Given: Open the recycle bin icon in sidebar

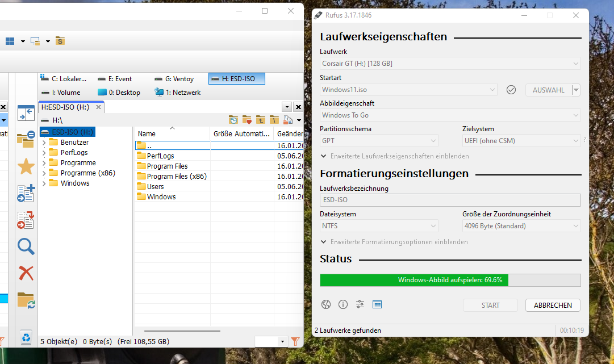Looking at the screenshot, I should pyautogui.click(x=26, y=337).
